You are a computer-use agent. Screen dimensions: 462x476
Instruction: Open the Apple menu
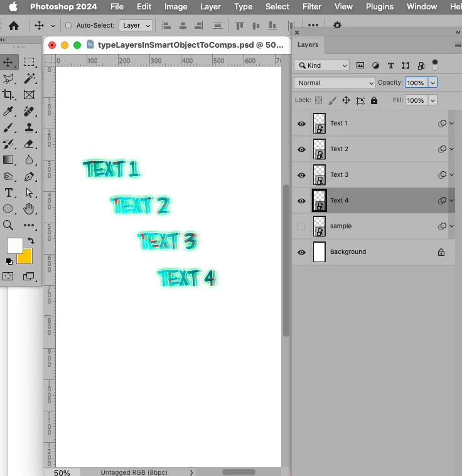(x=13, y=6)
